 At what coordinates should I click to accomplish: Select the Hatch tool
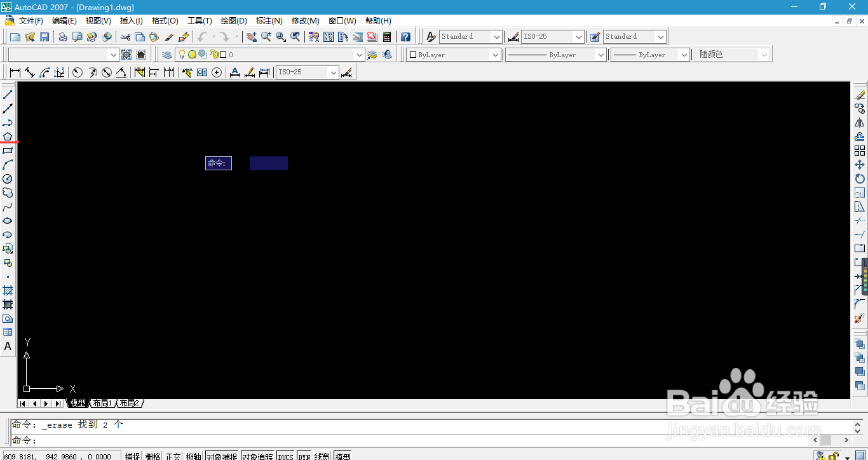click(8, 290)
